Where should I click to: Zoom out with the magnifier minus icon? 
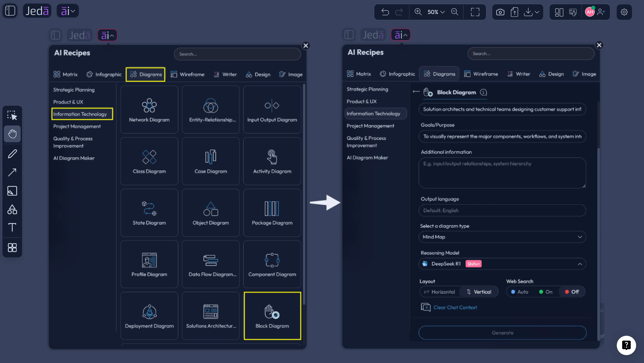pyautogui.click(x=454, y=12)
